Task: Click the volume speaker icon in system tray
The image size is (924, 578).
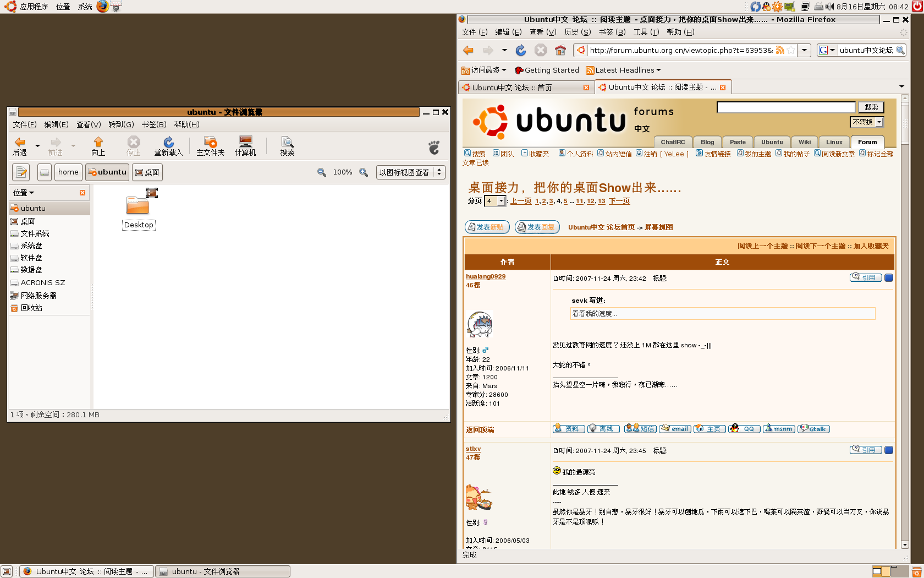Action: click(829, 7)
